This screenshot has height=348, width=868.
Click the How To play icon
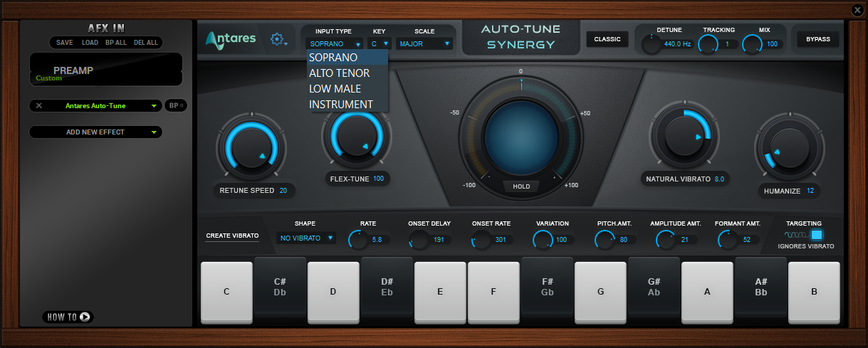[x=85, y=317]
